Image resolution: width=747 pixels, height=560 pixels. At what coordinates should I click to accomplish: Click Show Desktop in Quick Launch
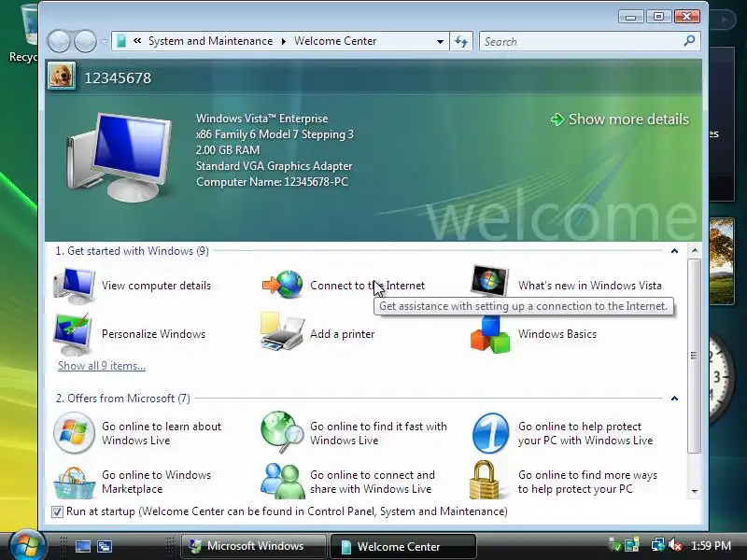click(x=83, y=546)
